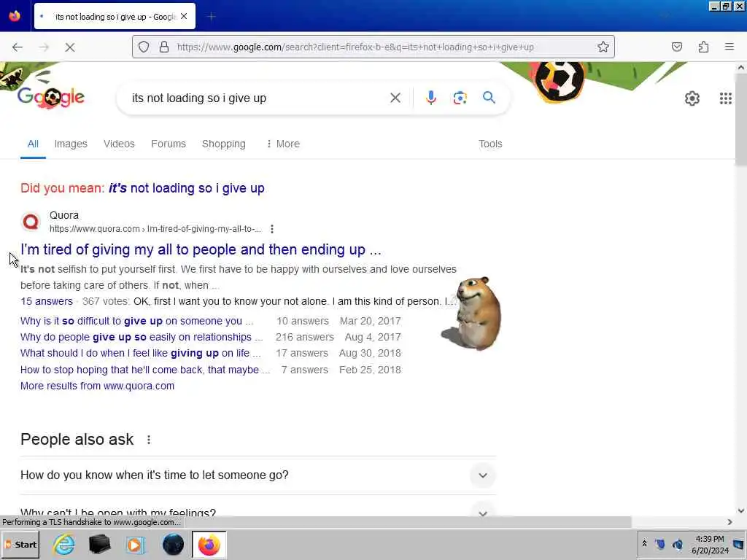The height and width of the screenshot is (560, 747).
Task: Click the "216 answers" text
Action: point(304,337)
